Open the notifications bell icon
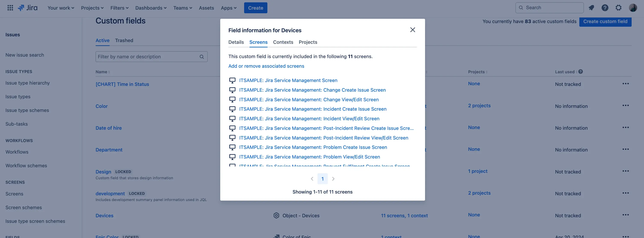This screenshot has width=644, height=238. point(591,7)
